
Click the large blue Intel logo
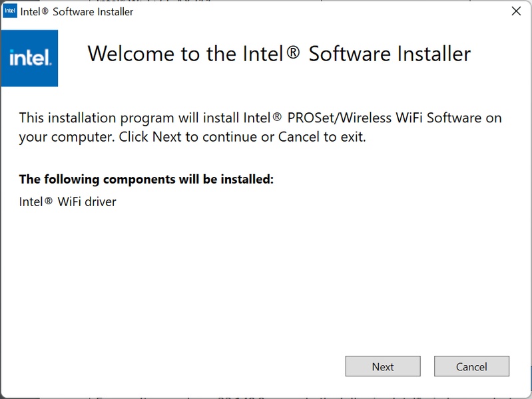(30, 58)
